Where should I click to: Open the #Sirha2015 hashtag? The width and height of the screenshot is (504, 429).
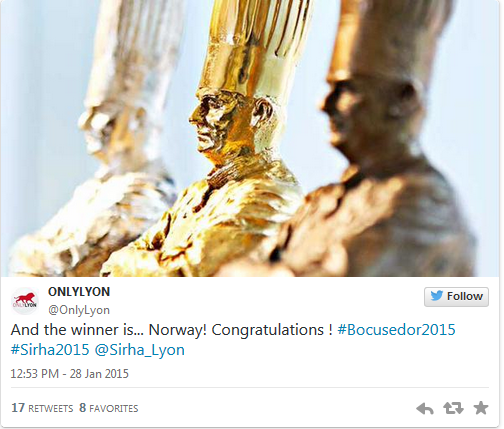pos(50,350)
